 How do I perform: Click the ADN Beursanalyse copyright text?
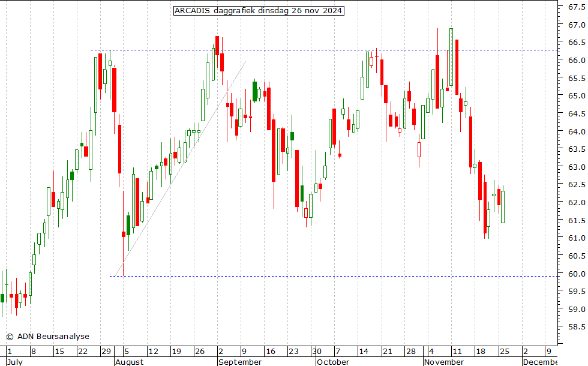coord(48,337)
